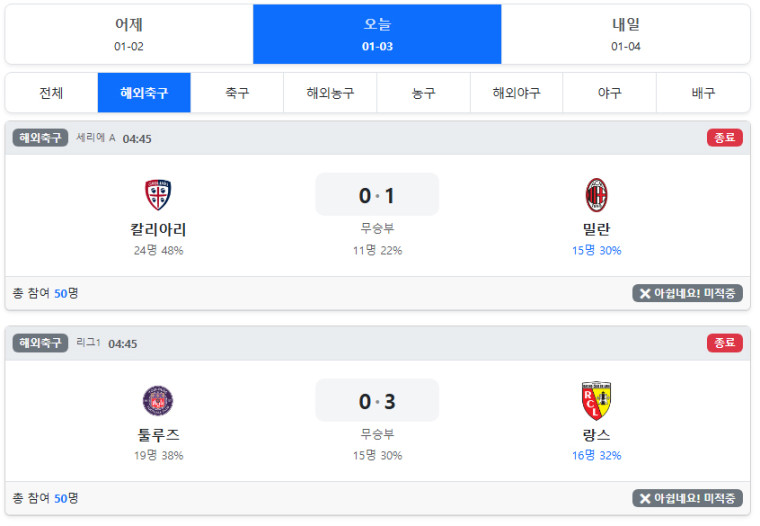The width and height of the screenshot is (760, 526).
Task: Switch to 어제 01-02 date tab
Action: [x=128, y=34]
